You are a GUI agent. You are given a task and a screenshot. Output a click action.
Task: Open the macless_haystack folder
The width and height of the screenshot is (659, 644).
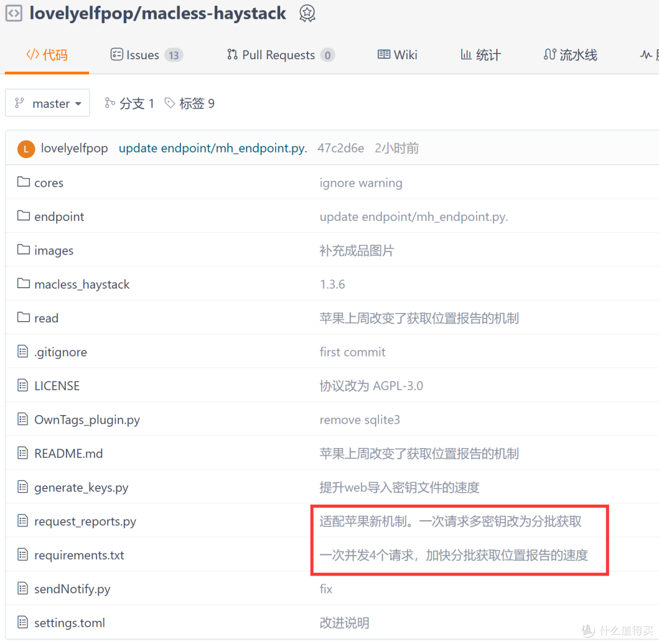tap(82, 284)
